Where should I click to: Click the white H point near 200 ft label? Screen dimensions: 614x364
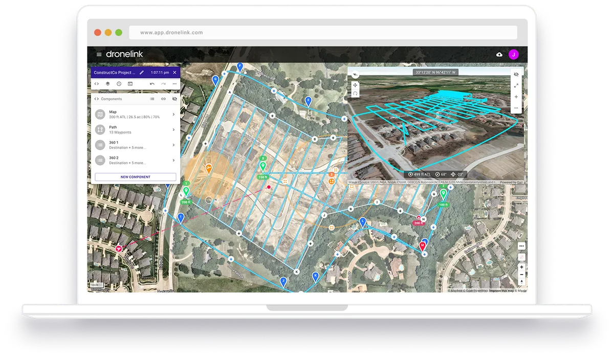(424, 219)
